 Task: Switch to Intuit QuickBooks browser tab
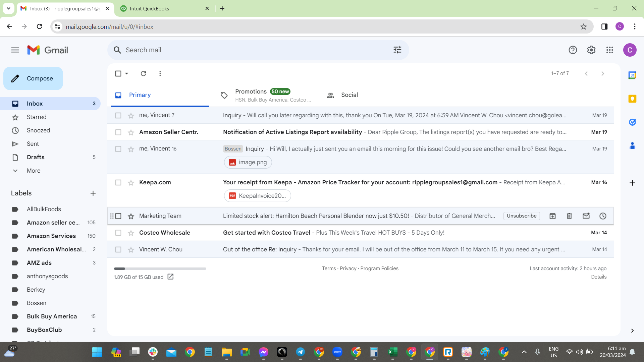point(164,9)
